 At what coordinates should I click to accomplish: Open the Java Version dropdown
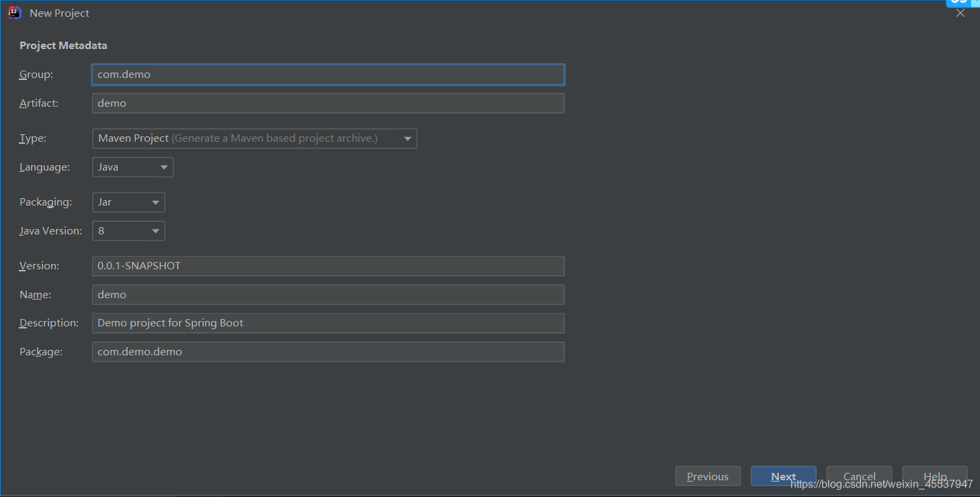128,231
